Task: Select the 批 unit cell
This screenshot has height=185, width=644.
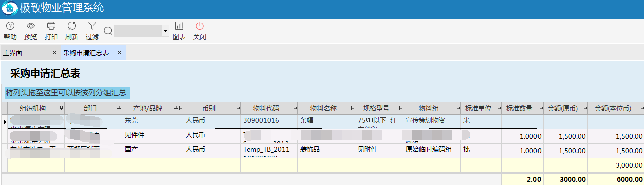Action: coord(480,151)
